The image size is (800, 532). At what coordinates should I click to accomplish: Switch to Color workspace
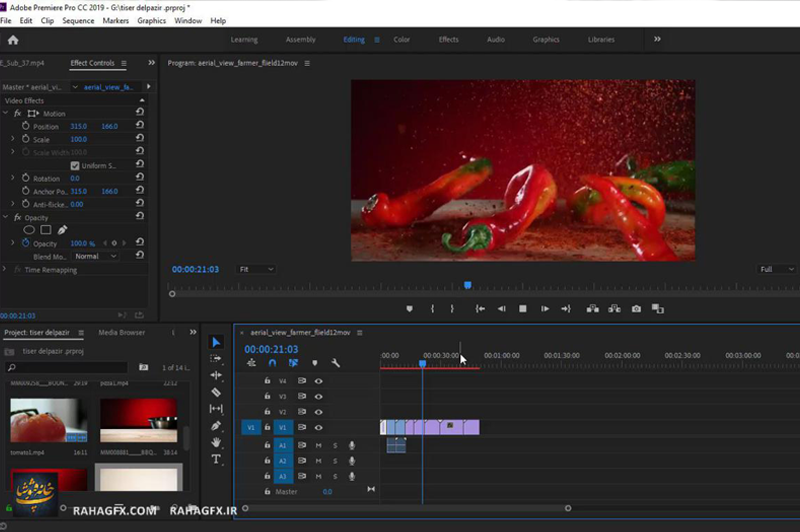402,39
